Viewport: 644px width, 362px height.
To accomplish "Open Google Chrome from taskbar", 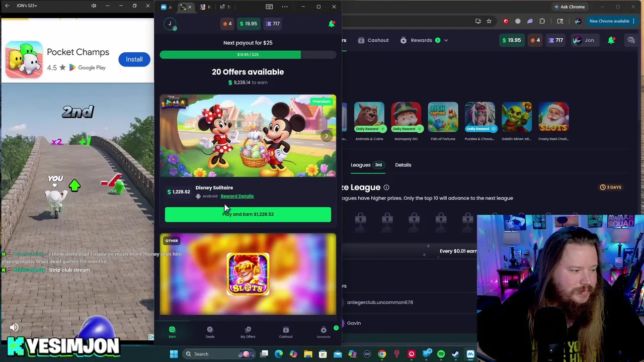I will pos(382,354).
